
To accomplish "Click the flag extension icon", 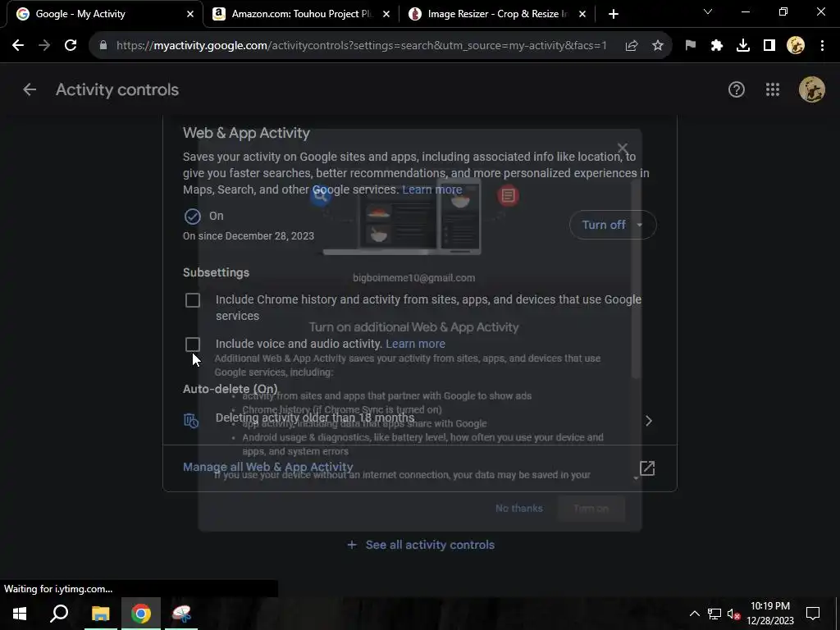I will click(x=691, y=46).
